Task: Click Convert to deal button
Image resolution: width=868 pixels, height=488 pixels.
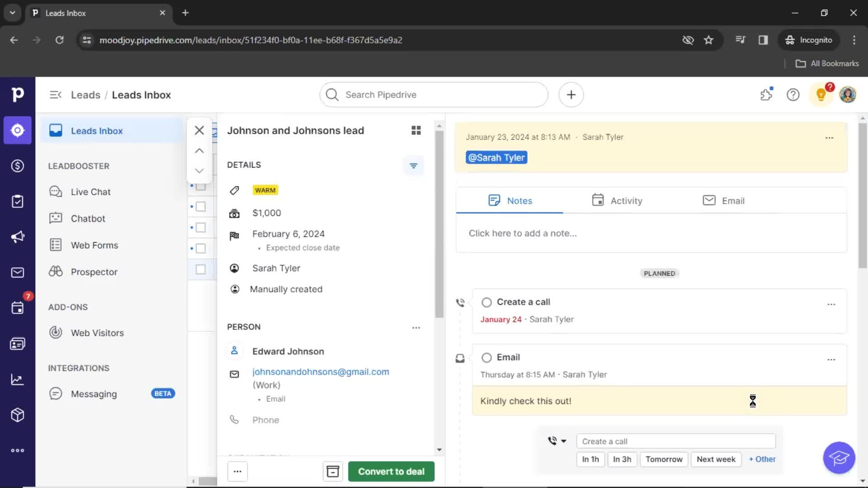Action: click(391, 471)
